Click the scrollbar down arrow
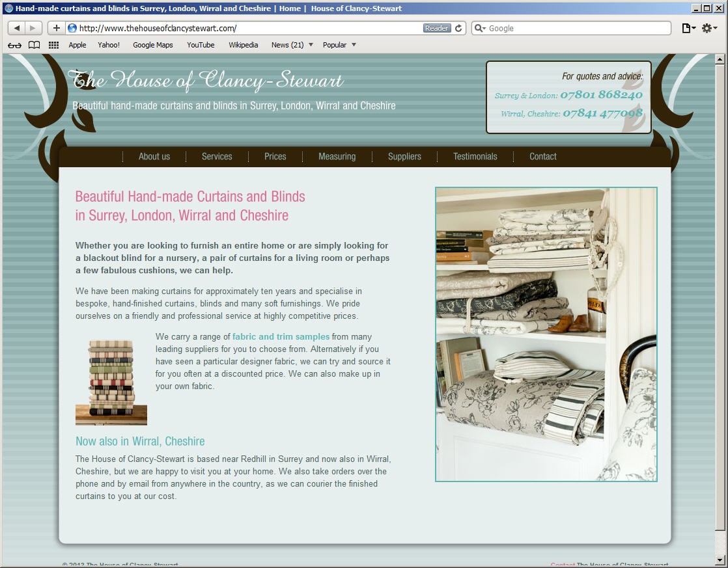 pos(720,559)
